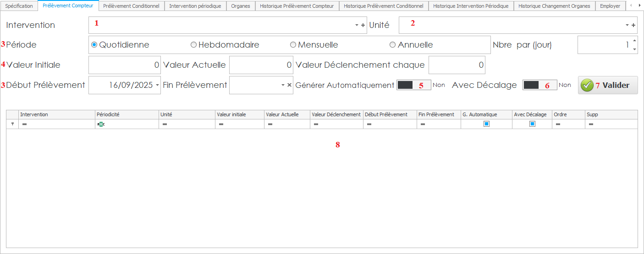644x254 pixels.
Task: Click the Valider button
Action: point(607,85)
